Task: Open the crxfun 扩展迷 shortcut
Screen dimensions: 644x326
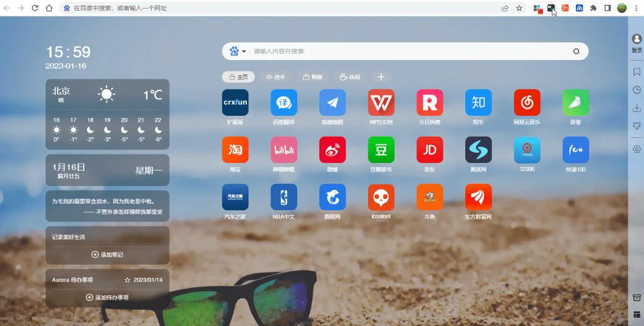Action: click(235, 102)
